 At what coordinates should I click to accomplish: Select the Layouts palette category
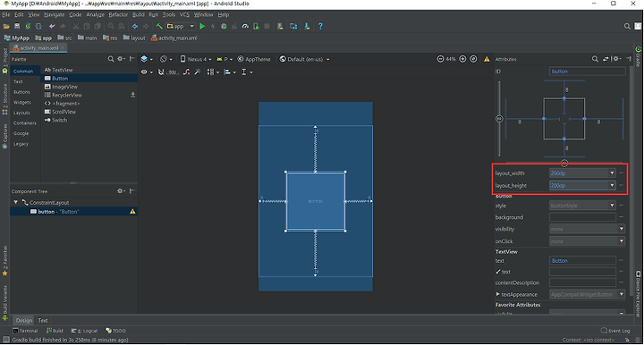[21, 113]
